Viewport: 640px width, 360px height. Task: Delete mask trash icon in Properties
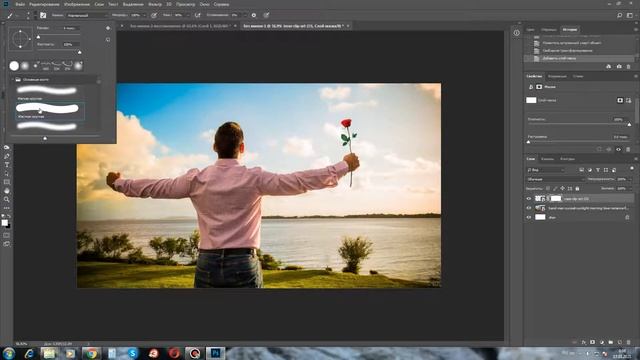pos(628,149)
